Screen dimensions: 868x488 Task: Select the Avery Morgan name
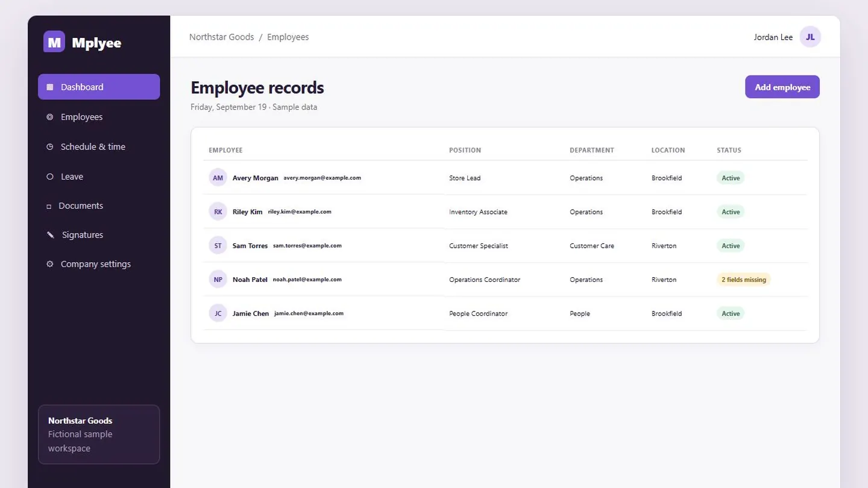coord(256,178)
